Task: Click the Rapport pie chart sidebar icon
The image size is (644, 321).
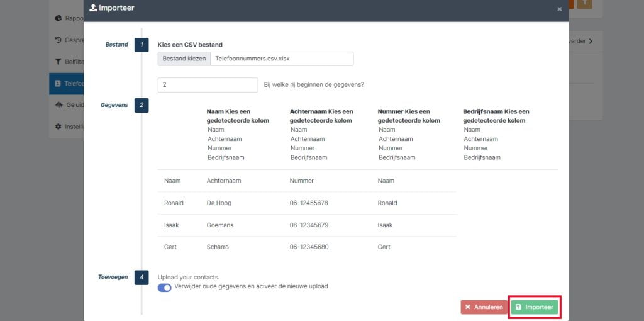Action: tap(58, 18)
